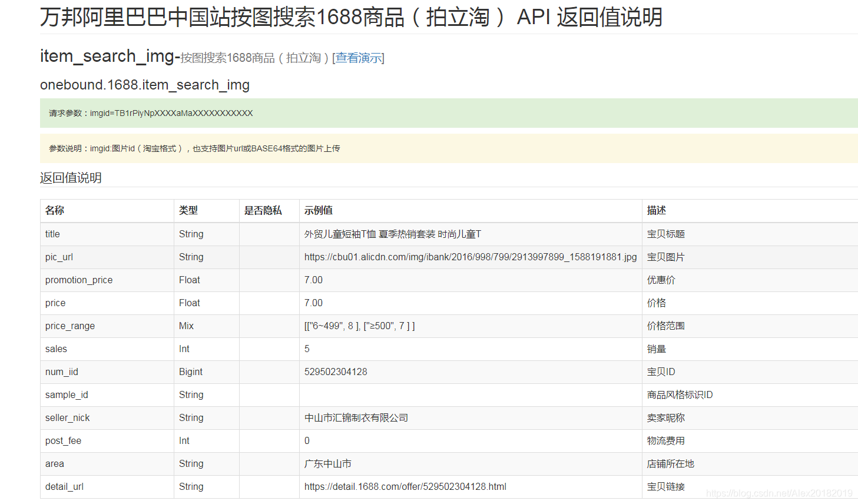
Task: Click the example value 529502304128 for num_iid
Action: pos(336,372)
